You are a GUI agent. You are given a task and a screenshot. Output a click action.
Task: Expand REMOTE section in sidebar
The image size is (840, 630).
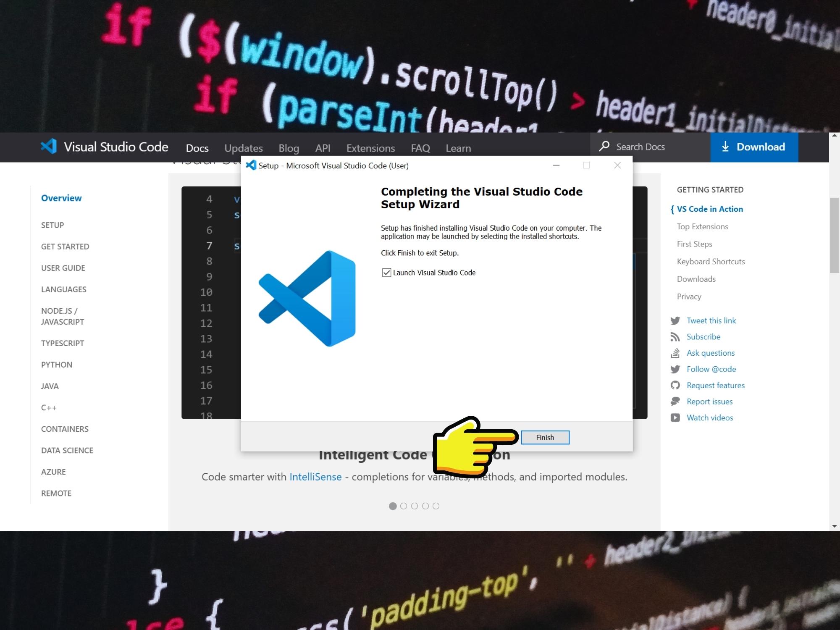click(x=56, y=493)
